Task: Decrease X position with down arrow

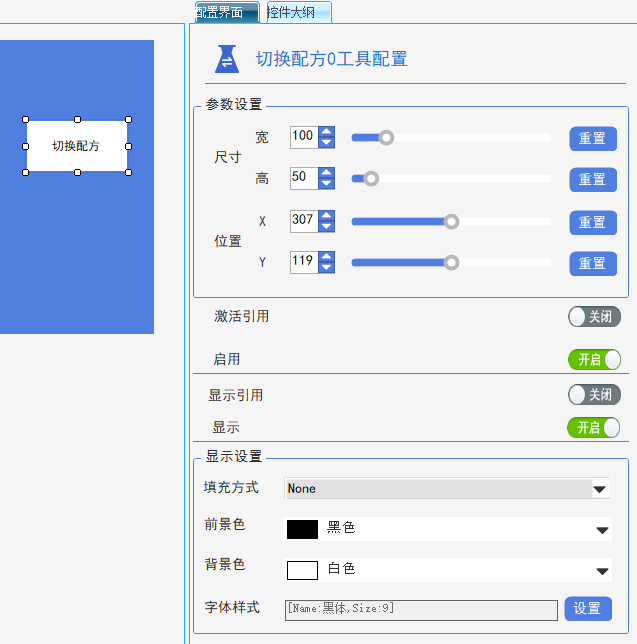Action: (x=327, y=226)
